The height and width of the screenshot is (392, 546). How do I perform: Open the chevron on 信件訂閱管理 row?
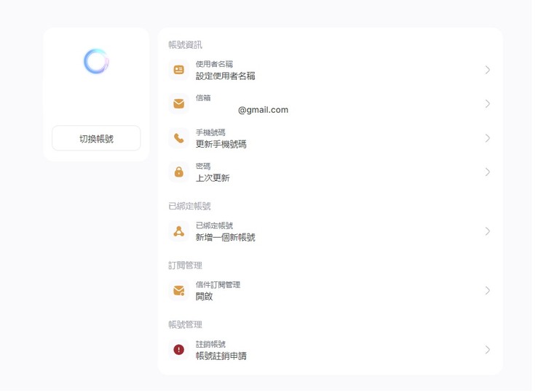coord(488,290)
